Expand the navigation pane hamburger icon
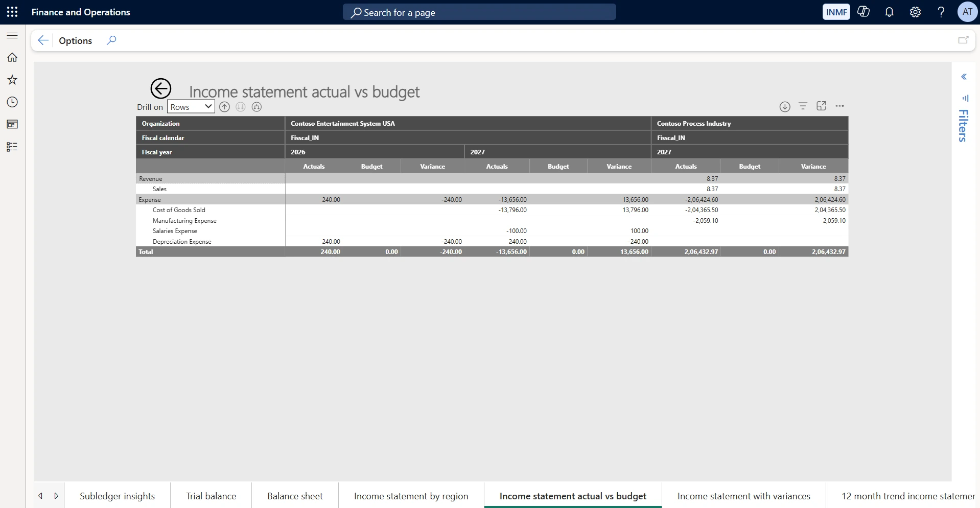This screenshot has width=980, height=508. (12, 36)
